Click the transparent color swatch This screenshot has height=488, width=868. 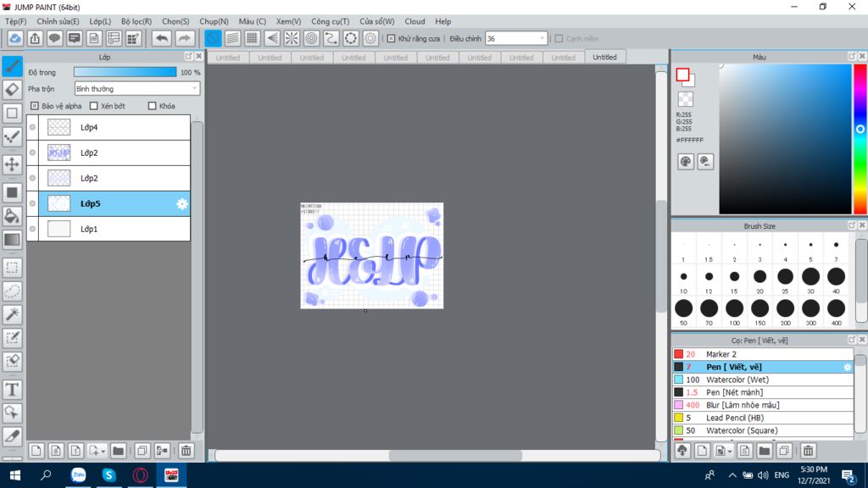[685, 100]
